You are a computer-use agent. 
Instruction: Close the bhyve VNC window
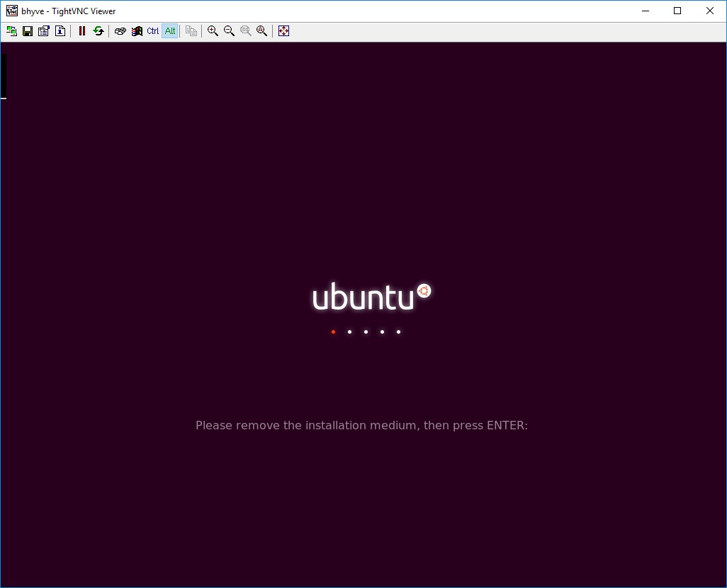[x=710, y=11]
